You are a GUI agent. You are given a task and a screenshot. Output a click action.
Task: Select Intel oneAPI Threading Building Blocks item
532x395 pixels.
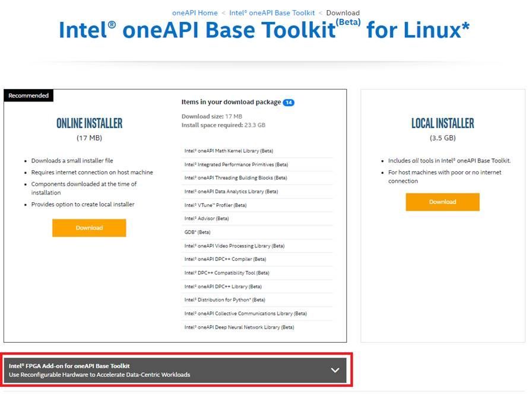[x=235, y=178]
